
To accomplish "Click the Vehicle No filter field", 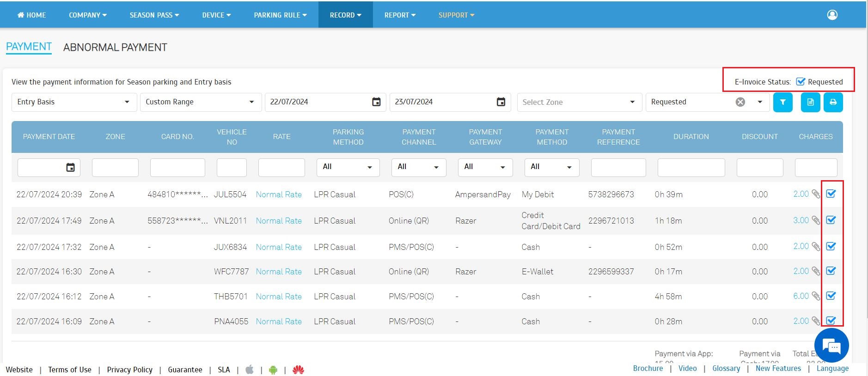I will tap(232, 168).
